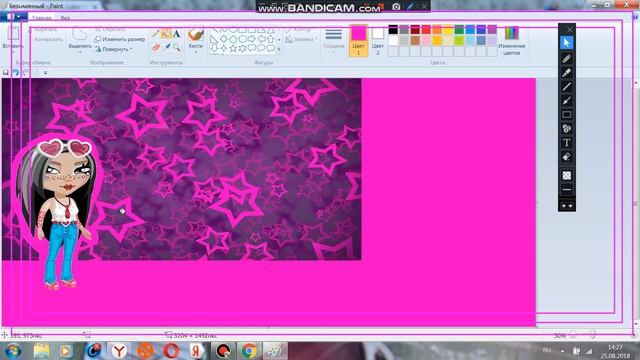Pick the text tool in Bandicam drawing bar

tap(567, 142)
